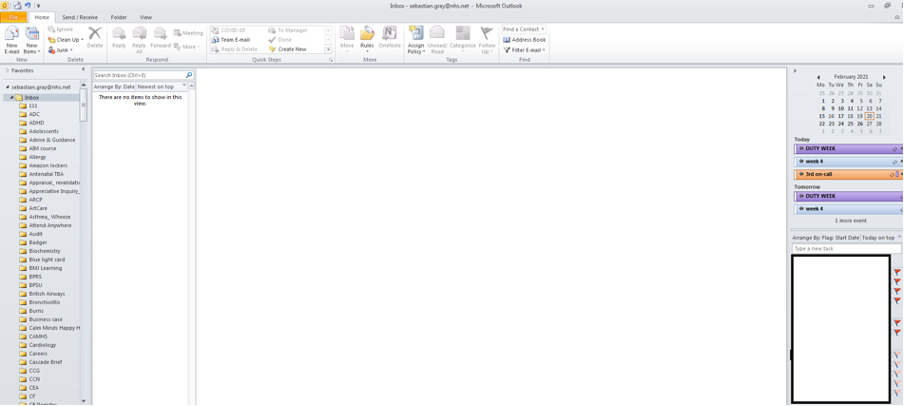The width and height of the screenshot is (904, 406).
Task: Click the Undo icon in title bar
Action: click(x=27, y=5)
